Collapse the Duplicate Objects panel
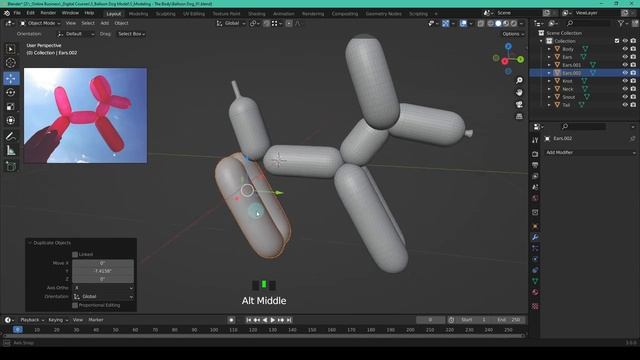The width and height of the screenshot is (640, 360). point(30,243)
